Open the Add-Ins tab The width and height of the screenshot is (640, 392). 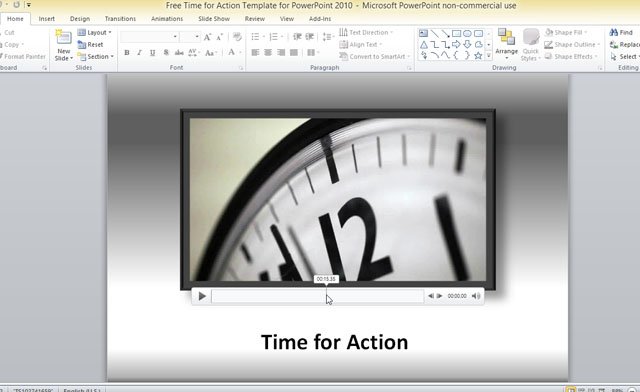pyautogui.click(x=320, y=19)
